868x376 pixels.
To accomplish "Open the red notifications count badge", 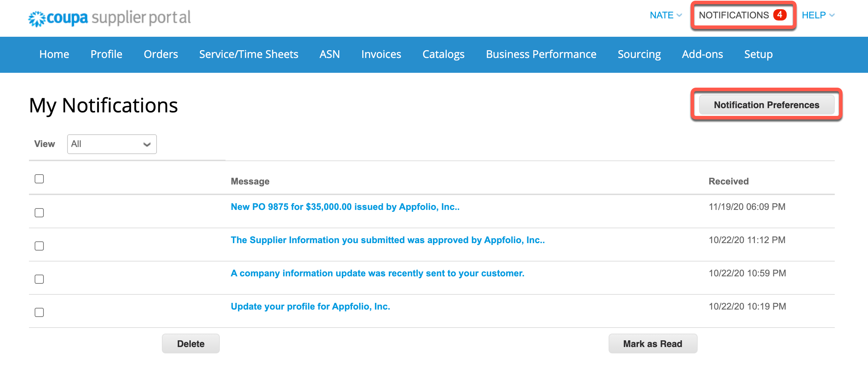I will pyautogui.click(x=779, y=15).
